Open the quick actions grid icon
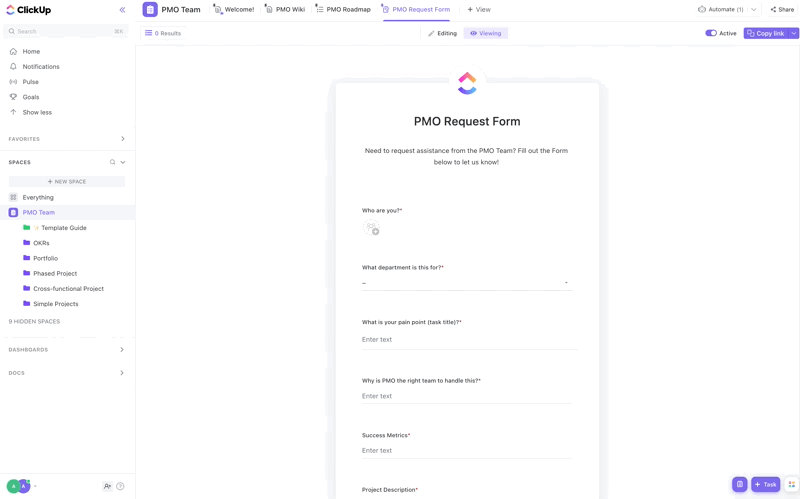Screen dimensions: 800x499 point(792,484)
